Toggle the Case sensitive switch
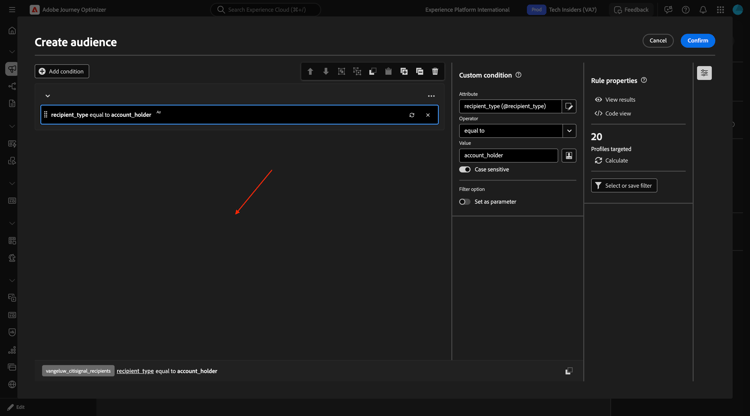Viewport: 750px width, 416px height. [464, 170]
